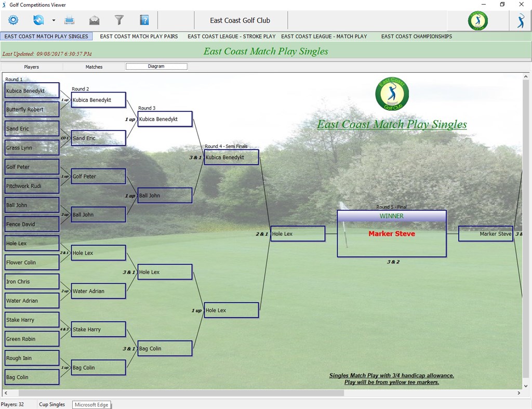Viewport: 532px width, 409px height.
Task: Click the golf club logo near top right
Action: tap(477, 20)
